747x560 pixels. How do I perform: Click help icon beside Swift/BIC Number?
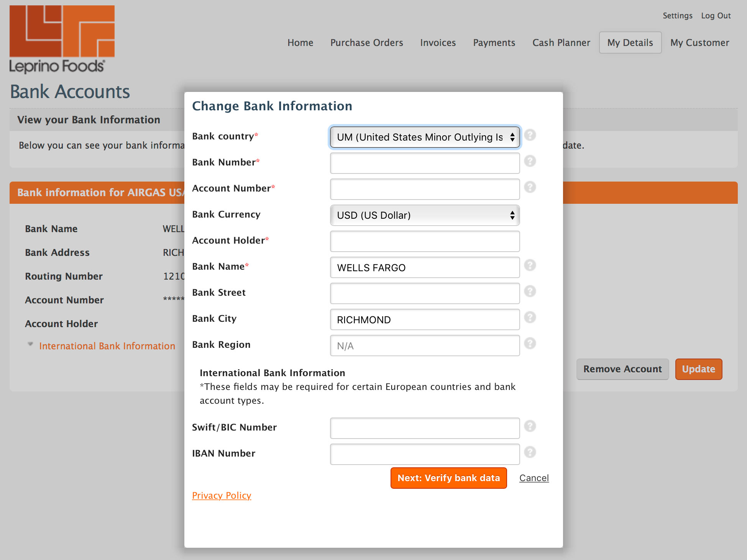(x=530, y=426)
